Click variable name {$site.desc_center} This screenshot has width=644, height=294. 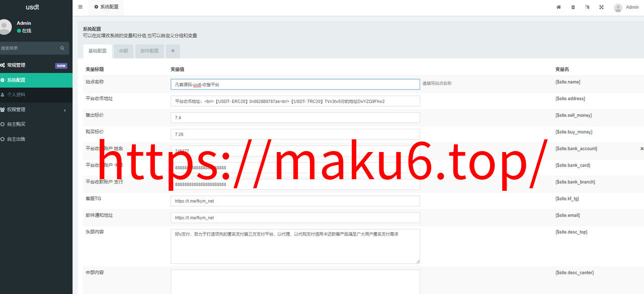[x=575, y=273]
